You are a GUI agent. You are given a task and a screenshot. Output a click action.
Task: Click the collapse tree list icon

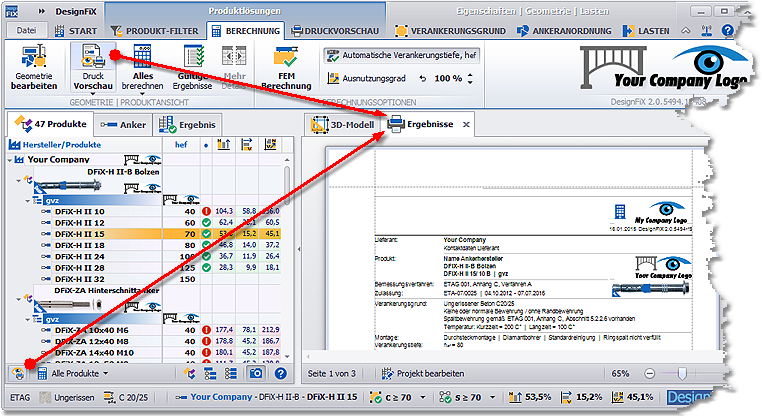pos(230,373)
